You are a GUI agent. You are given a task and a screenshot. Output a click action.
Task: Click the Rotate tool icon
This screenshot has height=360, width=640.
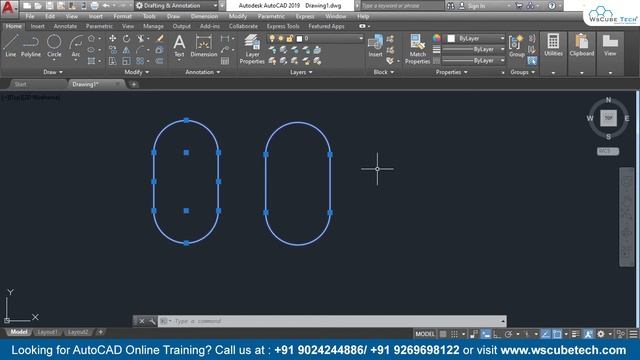(x=127, y=38)
